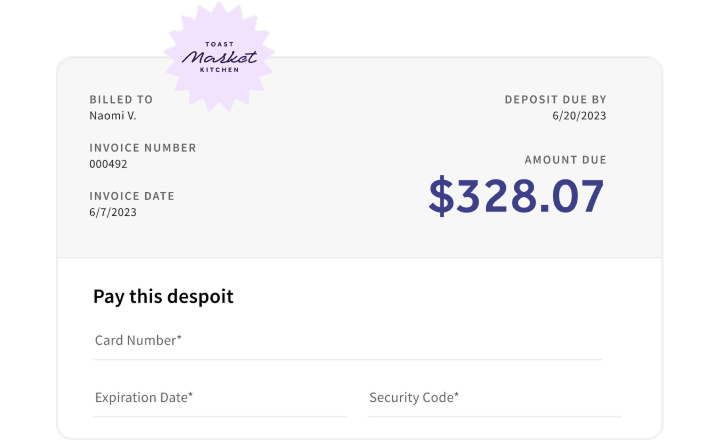720x440 pixels.
Task: Click the $328.07 amount due
Action: point(516,196)
